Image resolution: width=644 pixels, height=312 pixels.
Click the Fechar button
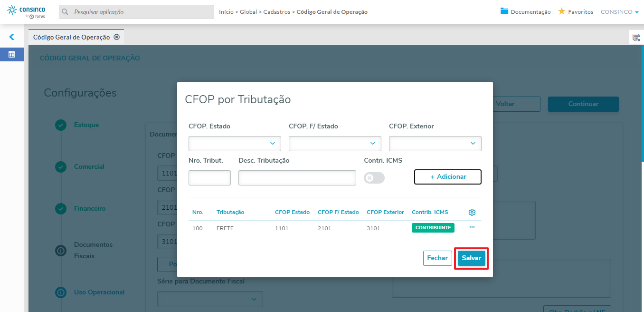(x=437, y=258)
